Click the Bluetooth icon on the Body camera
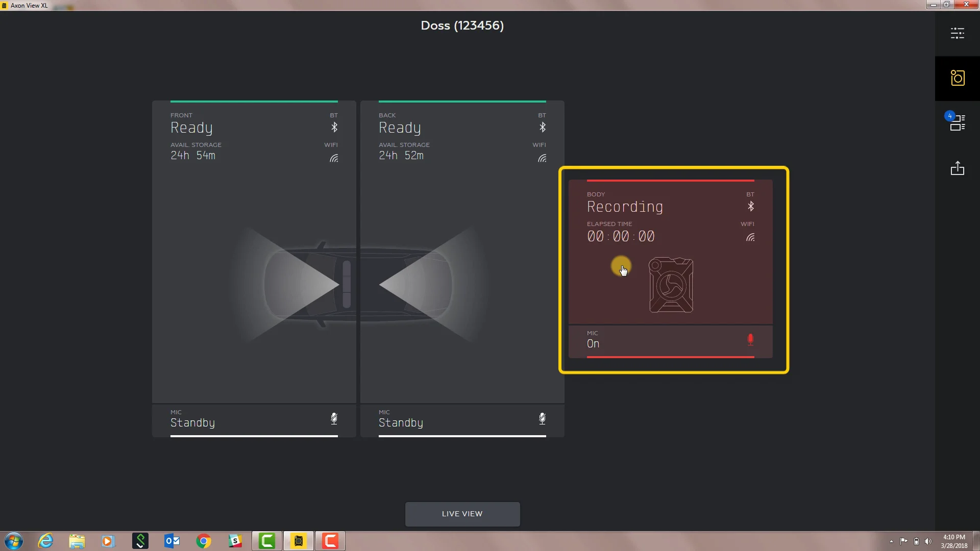This screenshot has width=980, height=551. 751,207
